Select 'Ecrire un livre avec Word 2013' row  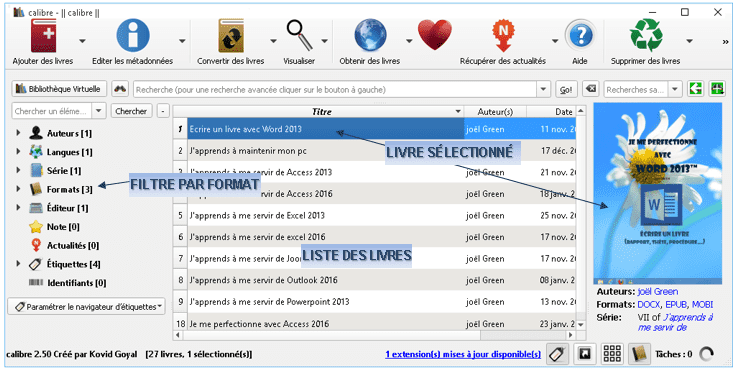374,129
